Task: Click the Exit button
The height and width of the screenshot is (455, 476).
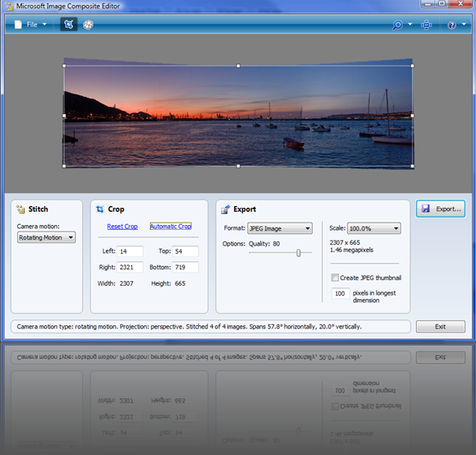Action: [x=441, y=327]
